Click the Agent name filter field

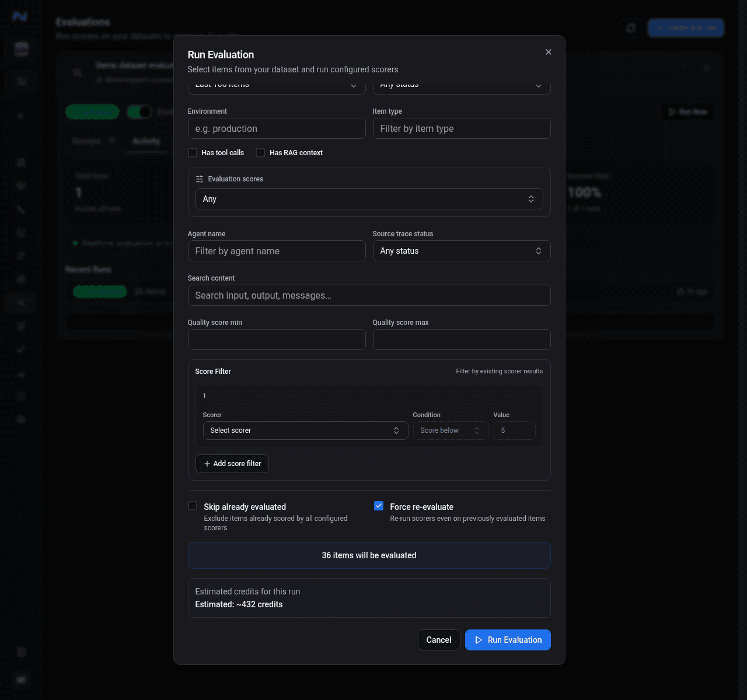coord(277,251)
